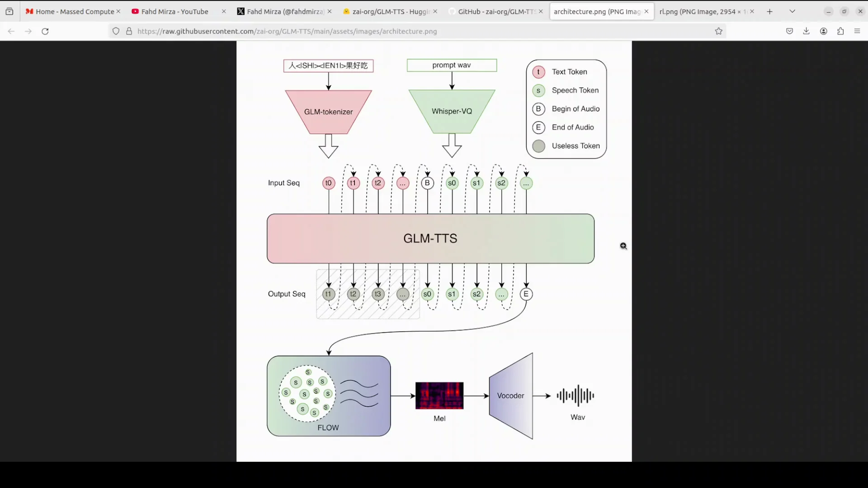This screenshot has height=488, width=868.
Task: Open the Downloads panel icon
Action: coord(807,31)
